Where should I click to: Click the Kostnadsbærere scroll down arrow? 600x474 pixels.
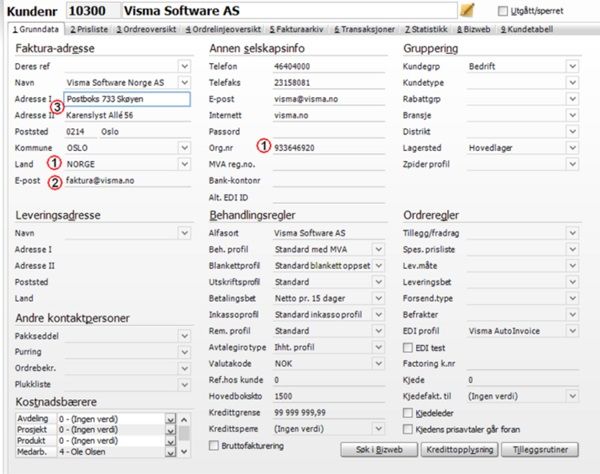pos(184,452)
